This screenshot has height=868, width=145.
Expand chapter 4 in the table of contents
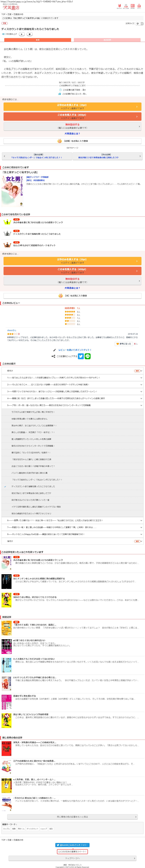click(72, 398)
